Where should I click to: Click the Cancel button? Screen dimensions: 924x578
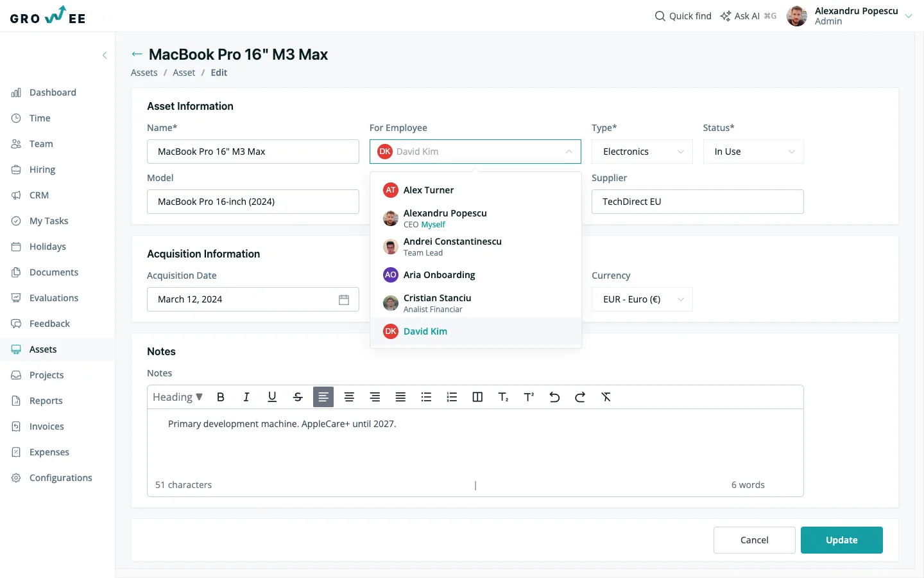755,540
